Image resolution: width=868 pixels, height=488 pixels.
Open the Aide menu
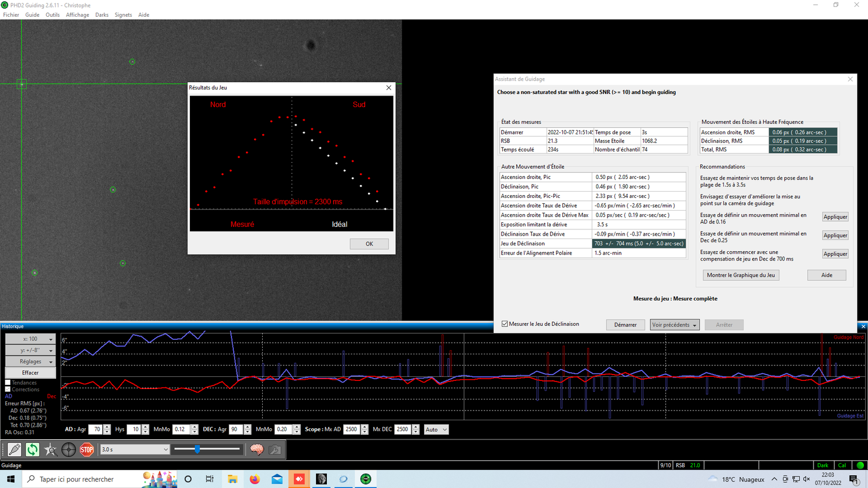(144, 15)
